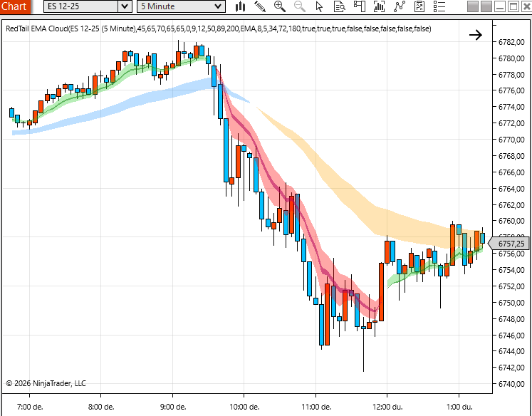Click the right arrow button above price axis
532x416 pixels.
pos(476,35)
